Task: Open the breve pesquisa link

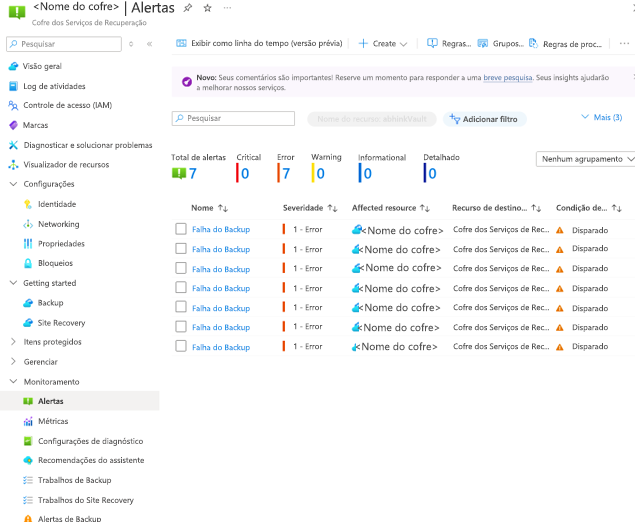Action: [x=507, y=77]
